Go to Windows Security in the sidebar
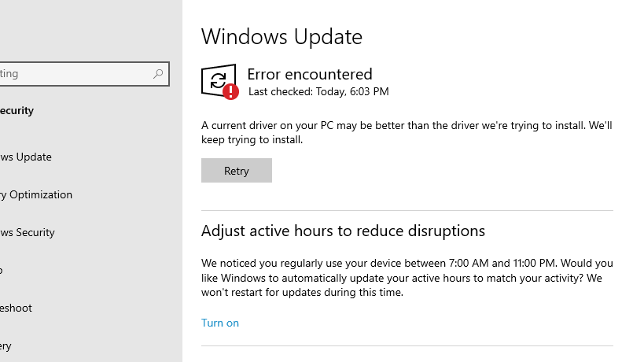The width and height of the screenshot is (644, 362). [28, 232]
